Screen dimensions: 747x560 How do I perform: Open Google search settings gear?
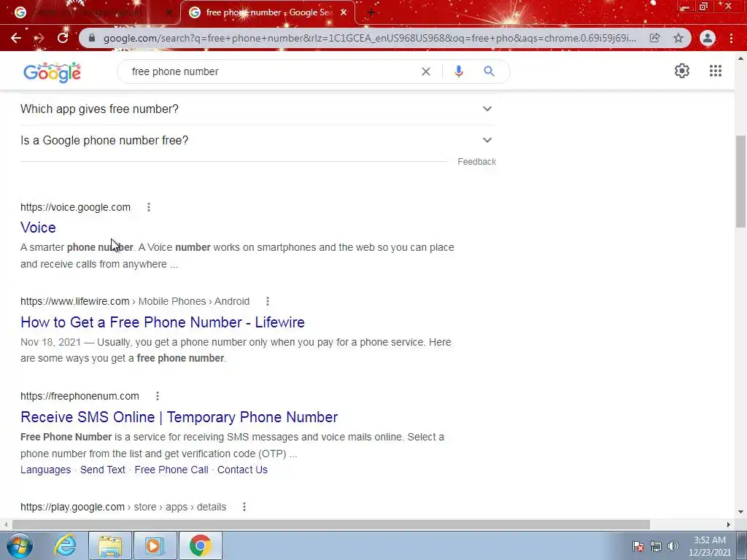pyautogui.click(x=682, y=71)
